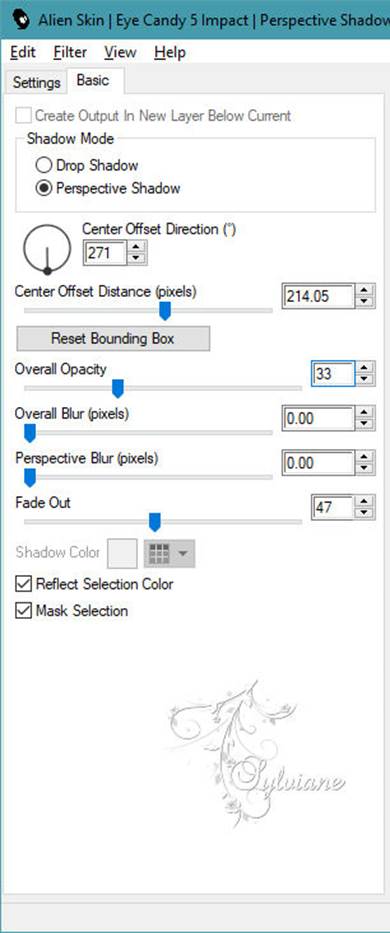Open the Filter menu
390x933 pixels.
click(x=70, y=52)
